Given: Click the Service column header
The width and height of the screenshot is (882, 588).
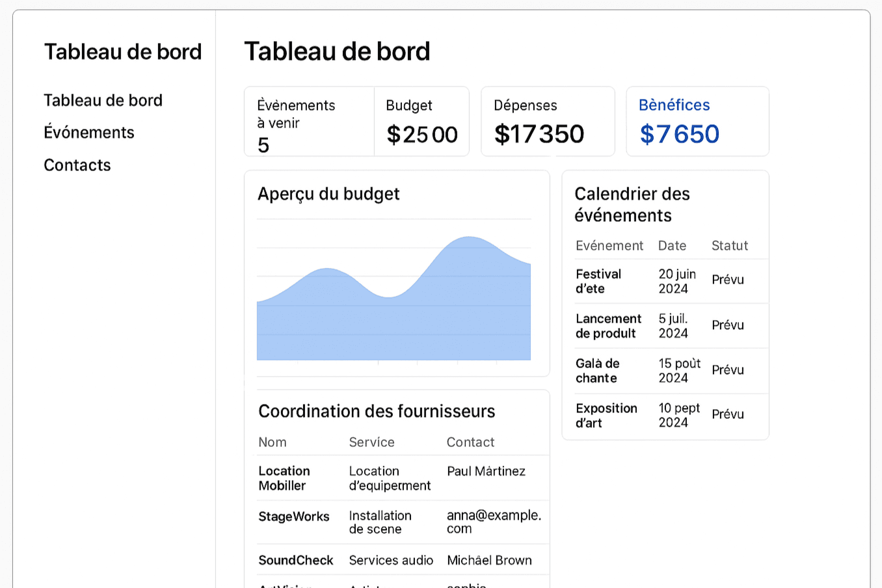Looking at the screenshot, I should pos(371,442).
